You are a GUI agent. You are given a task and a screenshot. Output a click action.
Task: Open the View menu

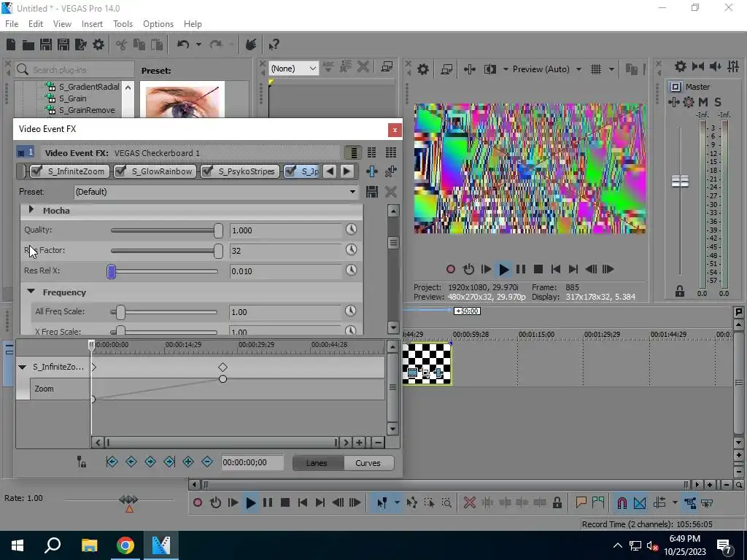pyautogui.click(x=62, y=24)
